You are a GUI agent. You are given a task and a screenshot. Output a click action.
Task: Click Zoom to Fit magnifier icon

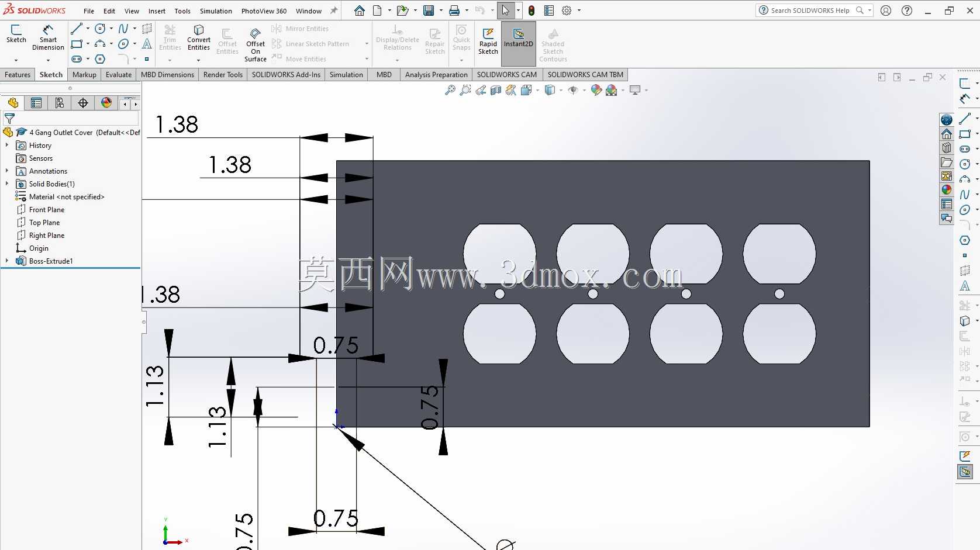(x=450, y=90)
